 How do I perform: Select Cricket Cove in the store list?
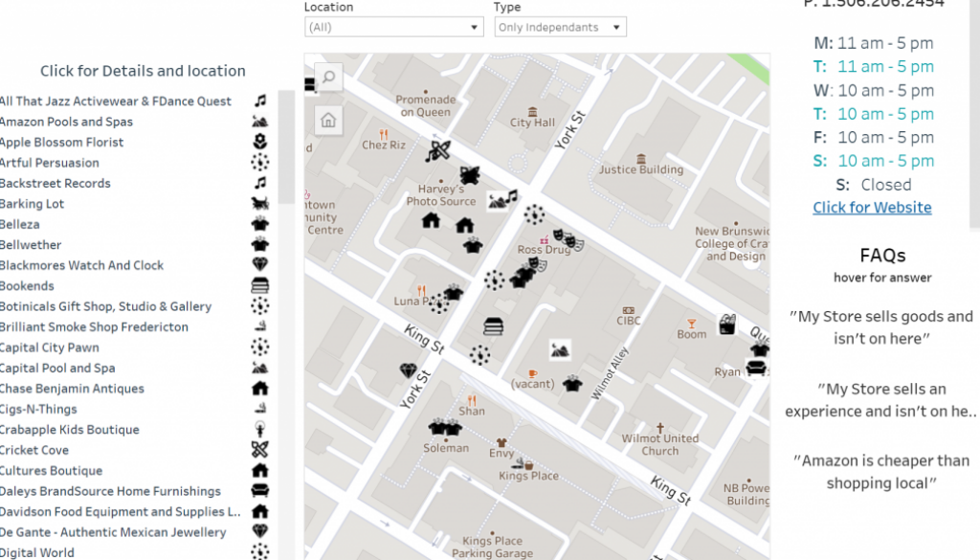(x=34, y=450)
